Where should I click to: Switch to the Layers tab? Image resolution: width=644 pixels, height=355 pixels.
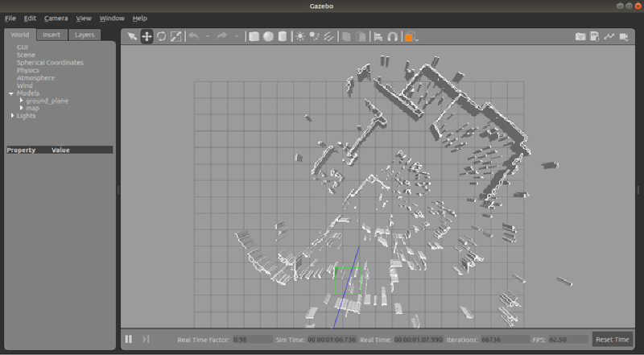[x=85, y=35]
